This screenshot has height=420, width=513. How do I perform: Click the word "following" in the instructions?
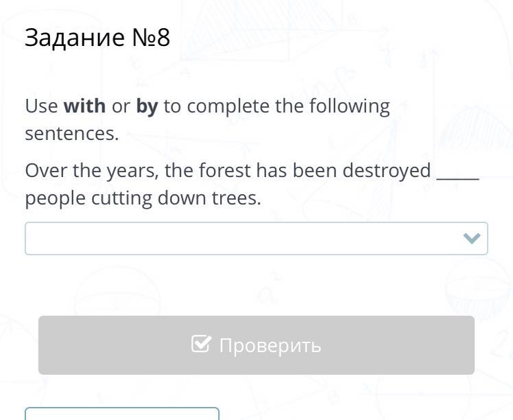349,106
